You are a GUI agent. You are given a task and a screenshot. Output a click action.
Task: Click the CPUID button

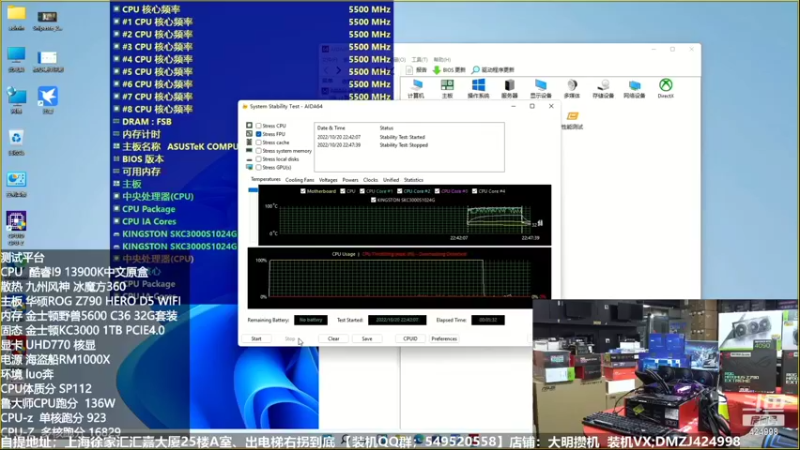(410, 339)
